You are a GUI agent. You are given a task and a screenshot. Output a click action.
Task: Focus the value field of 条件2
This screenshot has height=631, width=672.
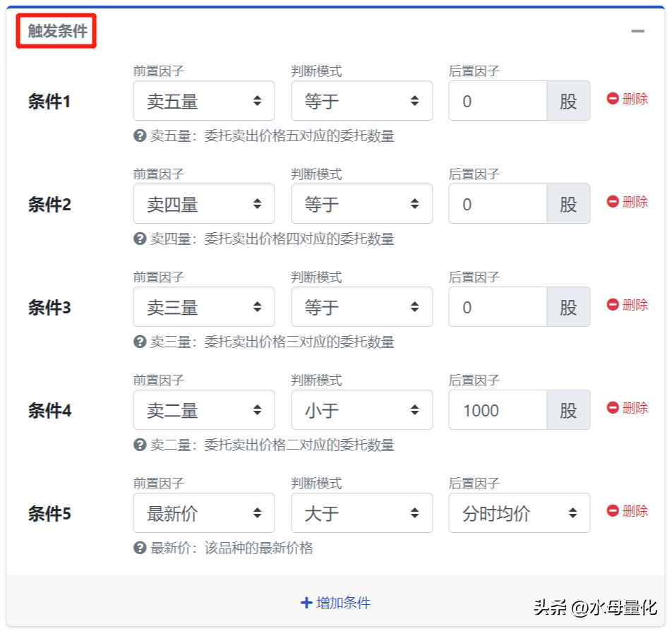[498, 203]
